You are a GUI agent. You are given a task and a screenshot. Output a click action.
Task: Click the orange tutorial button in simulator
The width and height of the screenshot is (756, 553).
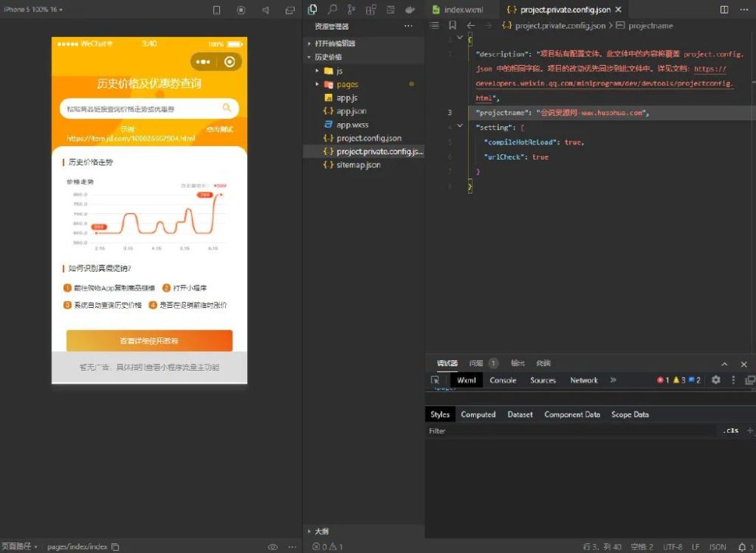[x=149, y=341]
